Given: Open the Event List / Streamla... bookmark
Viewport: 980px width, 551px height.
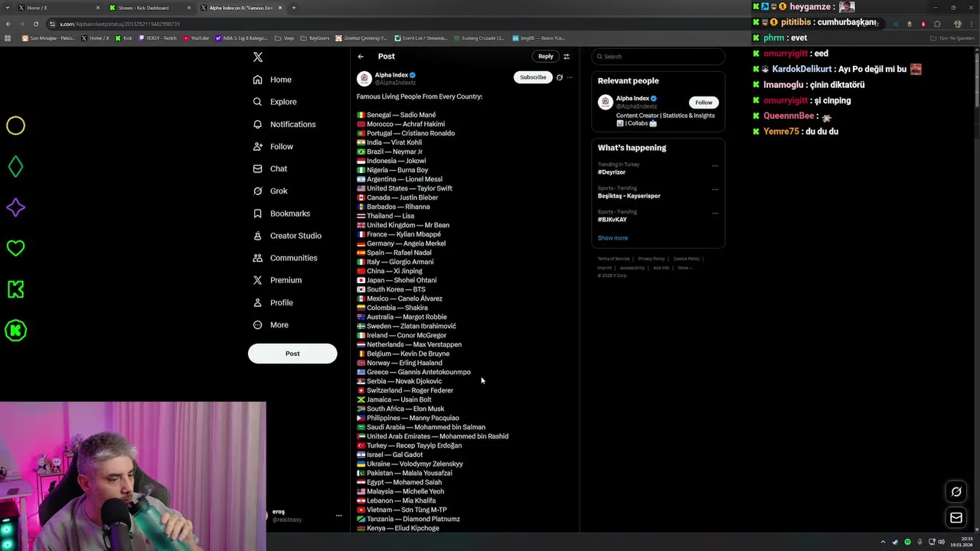Looking at the screenshot, I should [x=421, y=37].
